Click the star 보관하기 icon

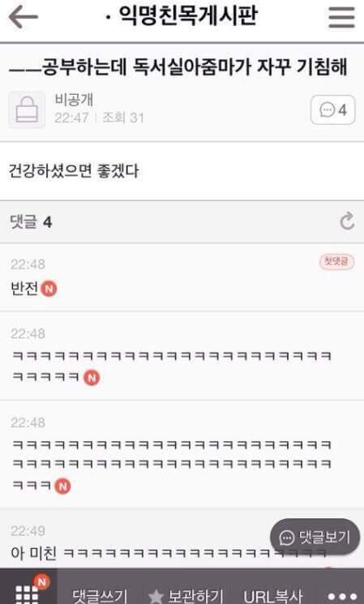[156, 596]
